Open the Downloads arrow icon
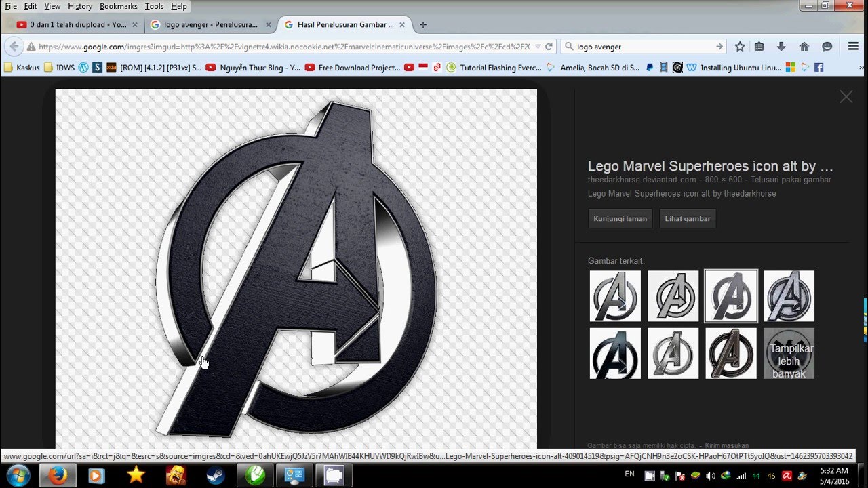This screenshot has width=868, height=488. (x=781, y=47)
